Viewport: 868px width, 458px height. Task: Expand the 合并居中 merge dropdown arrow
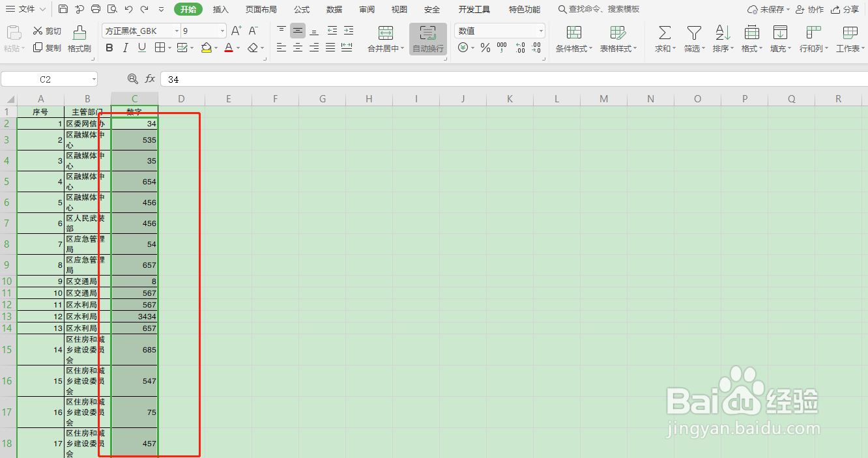point(403,49)
